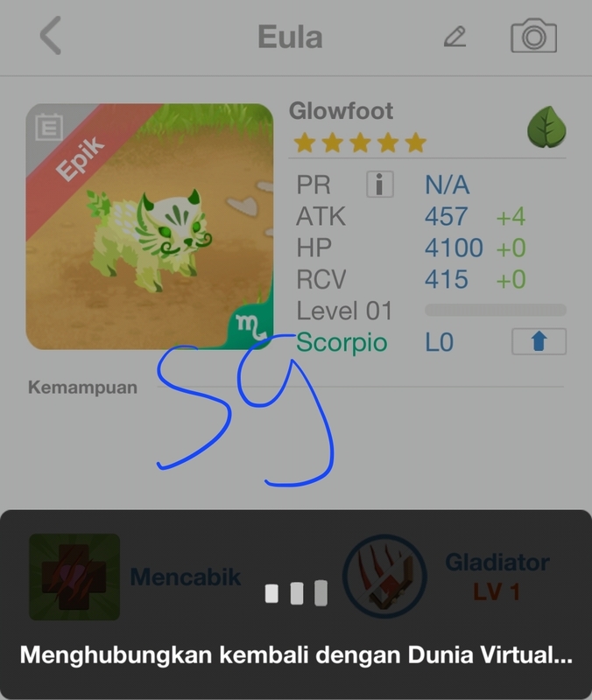This screenshot has height=700, width=592.
Task: Tap the Glowfoot pet portrait image
Action: (x=149, y=227)
